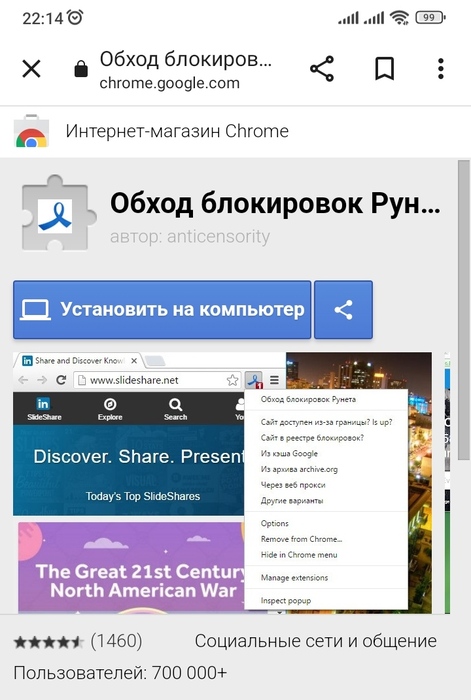Click Установить на компьютер button

[162, 310]
